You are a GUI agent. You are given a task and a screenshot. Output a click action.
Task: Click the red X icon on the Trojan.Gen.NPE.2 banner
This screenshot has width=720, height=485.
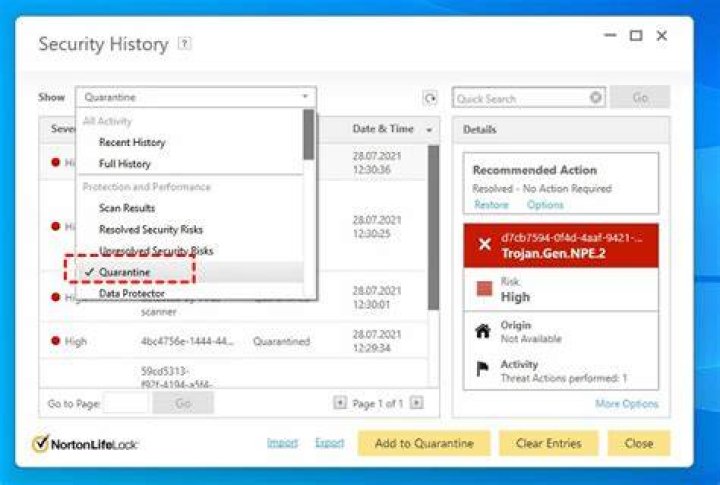[485, 244]
